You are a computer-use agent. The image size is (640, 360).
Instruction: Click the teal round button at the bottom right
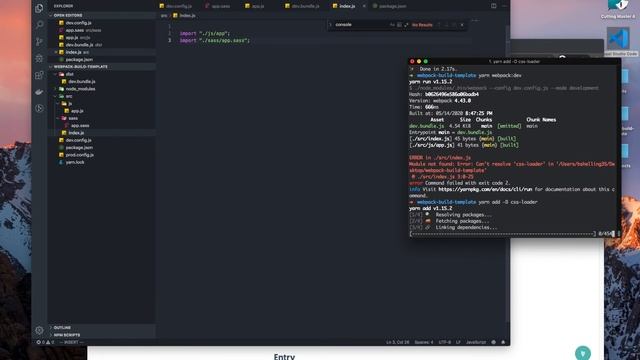583,353
